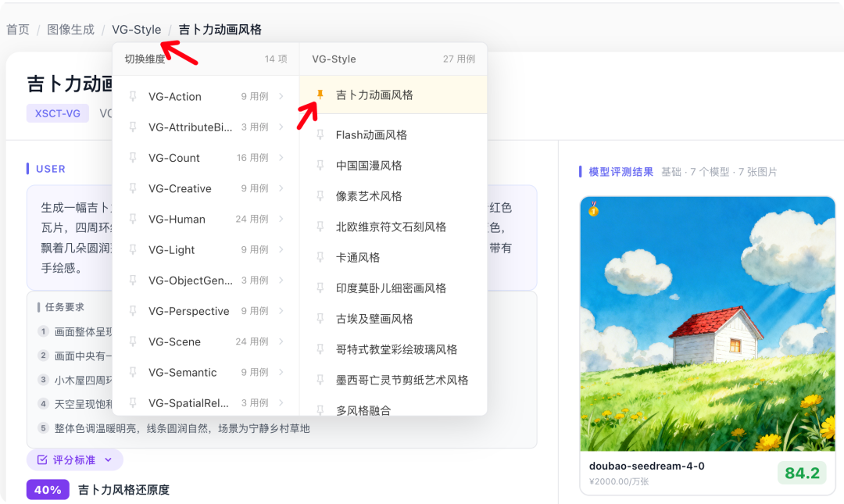Pin the Flash动画风格 use case
This screenshot has width=844, height=504.
coord(320,134)
